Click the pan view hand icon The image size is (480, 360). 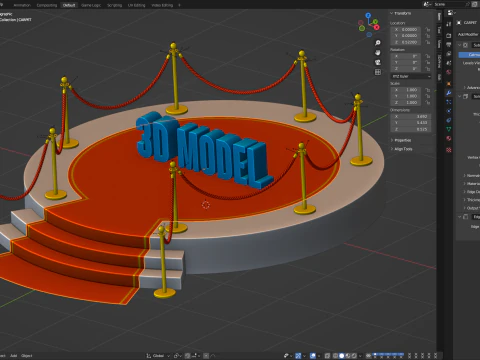(378, 53)
